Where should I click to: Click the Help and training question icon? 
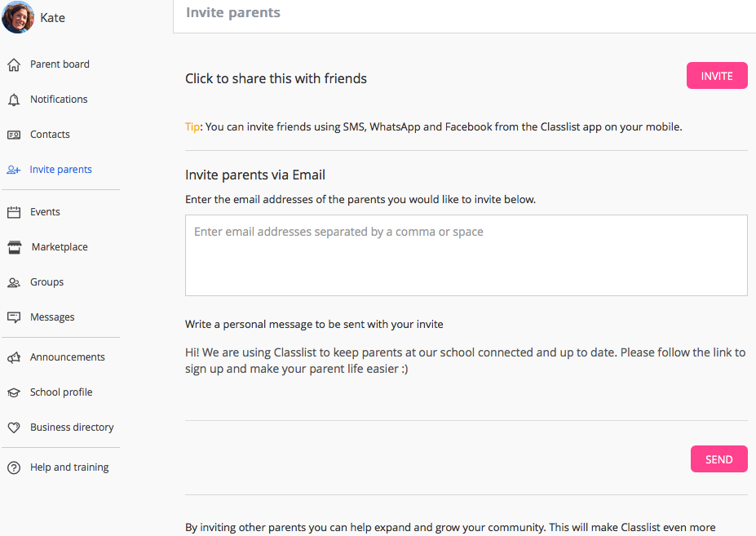point(14,467)
